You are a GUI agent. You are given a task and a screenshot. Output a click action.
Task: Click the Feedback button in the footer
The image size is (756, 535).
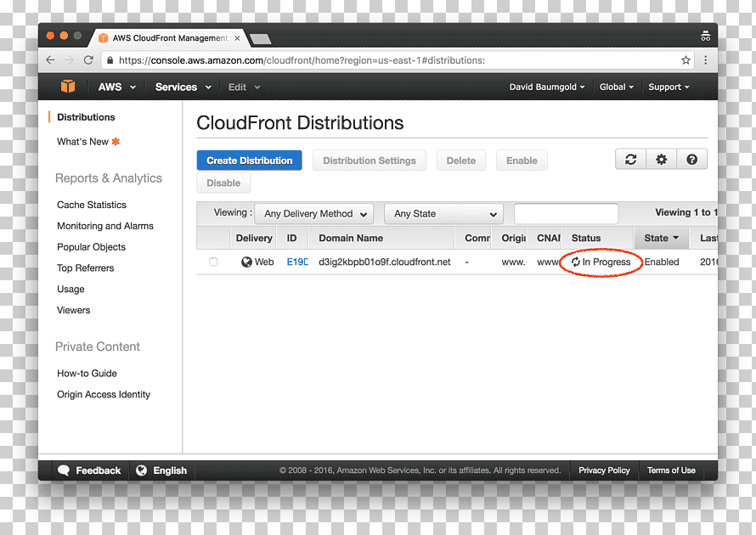pos(90,470)
